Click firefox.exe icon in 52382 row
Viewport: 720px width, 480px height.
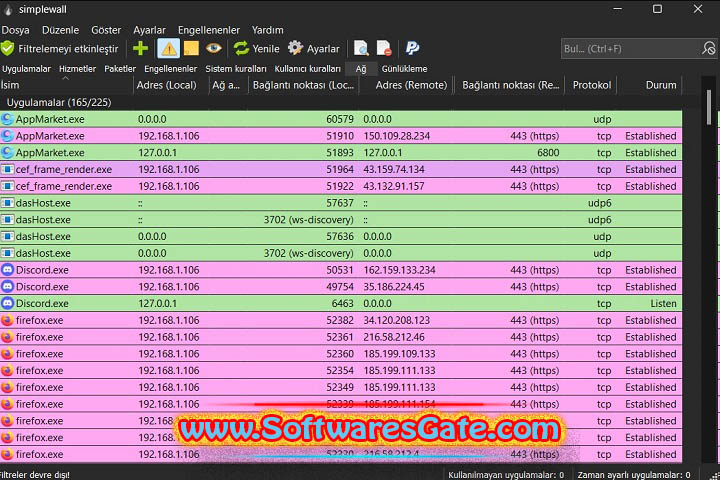point(7,320)
